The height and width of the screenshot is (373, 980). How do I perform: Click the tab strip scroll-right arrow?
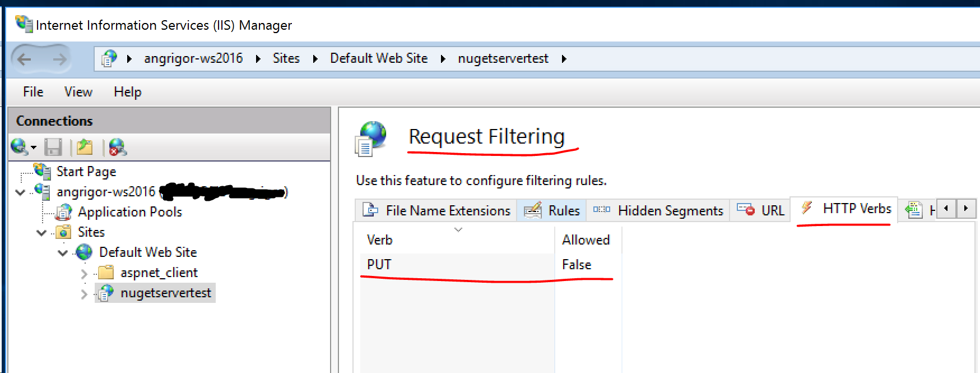(x=966, y=209)
